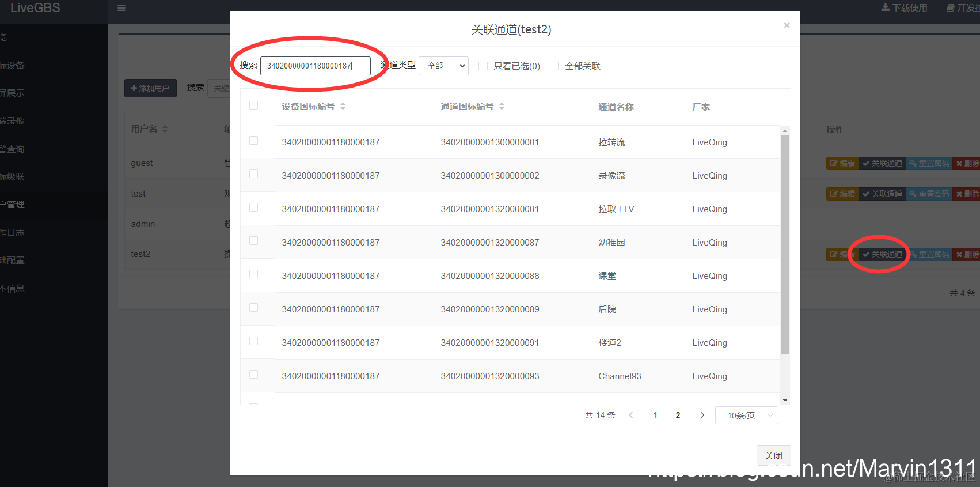Select the 录像流 channel row checkbox

point(253,174)
